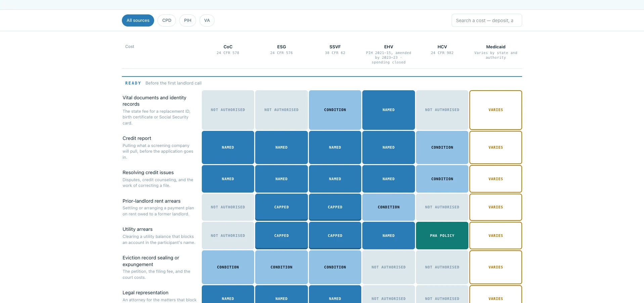
Task: Open Resolving credit issues ESG Named cell
Action: point(281,179)
